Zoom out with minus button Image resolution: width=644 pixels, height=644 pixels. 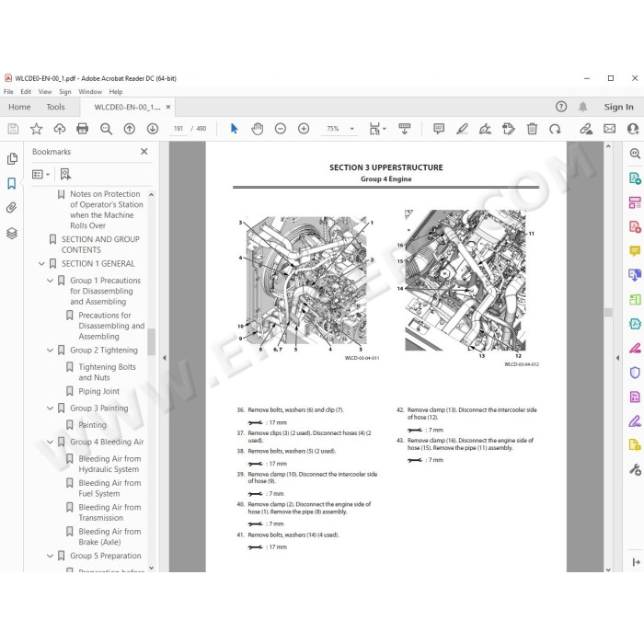tap(280, 129)
